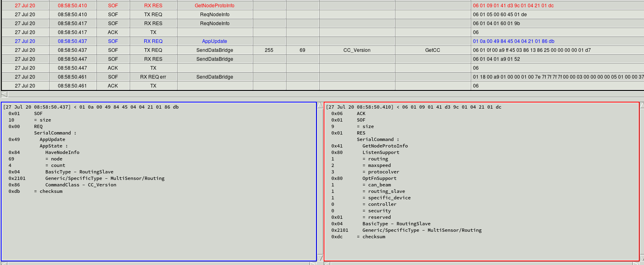
Task: Select the RX REQ err row type cell
Action: coord(153,77)
